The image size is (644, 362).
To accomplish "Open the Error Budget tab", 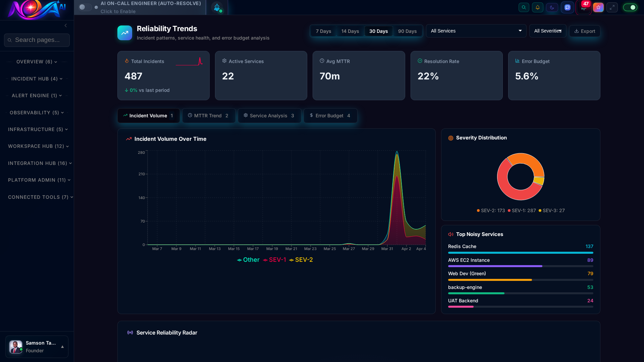I will pyautogui.click(x=330, y=115).
